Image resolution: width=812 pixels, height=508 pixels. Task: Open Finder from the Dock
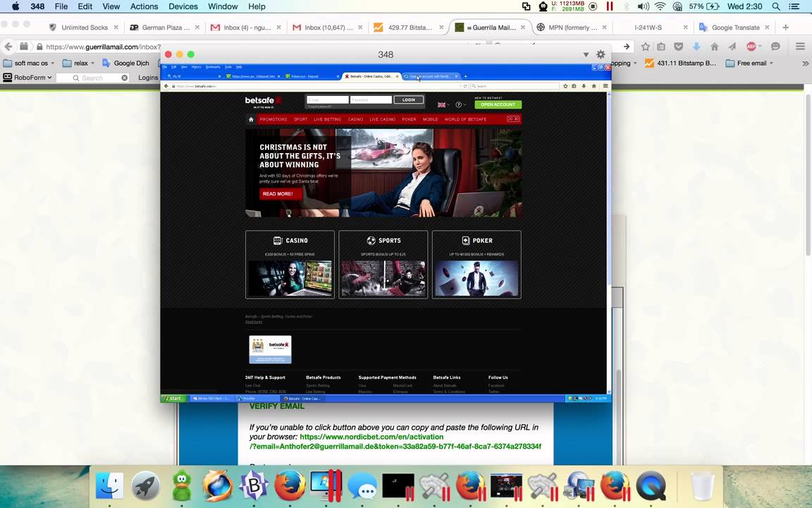(110, 485)
